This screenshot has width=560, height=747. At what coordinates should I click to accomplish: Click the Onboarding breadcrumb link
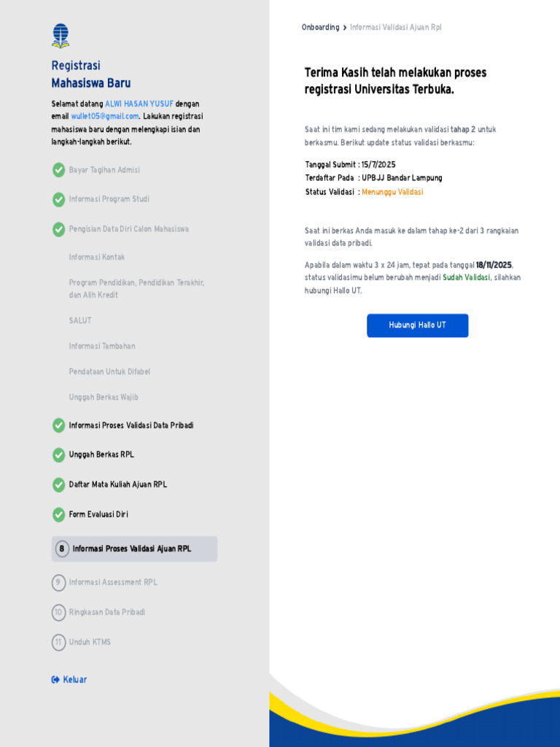[x=321, y=28]
